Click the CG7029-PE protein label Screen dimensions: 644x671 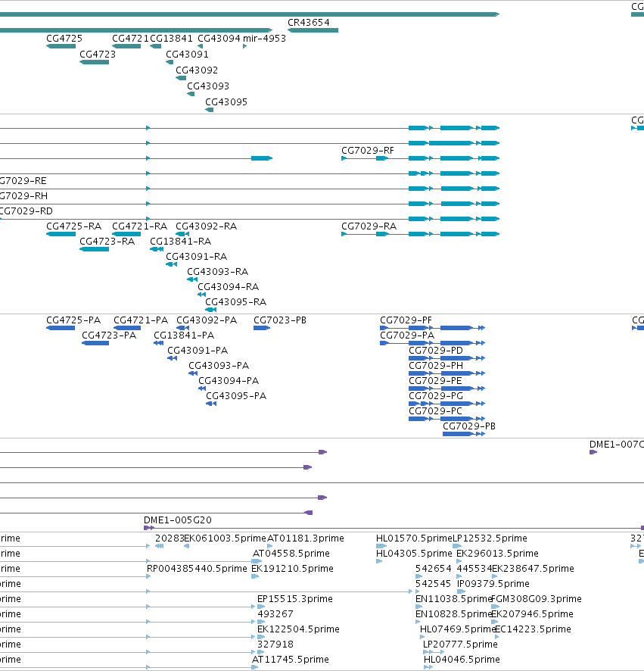click(435, 381)
